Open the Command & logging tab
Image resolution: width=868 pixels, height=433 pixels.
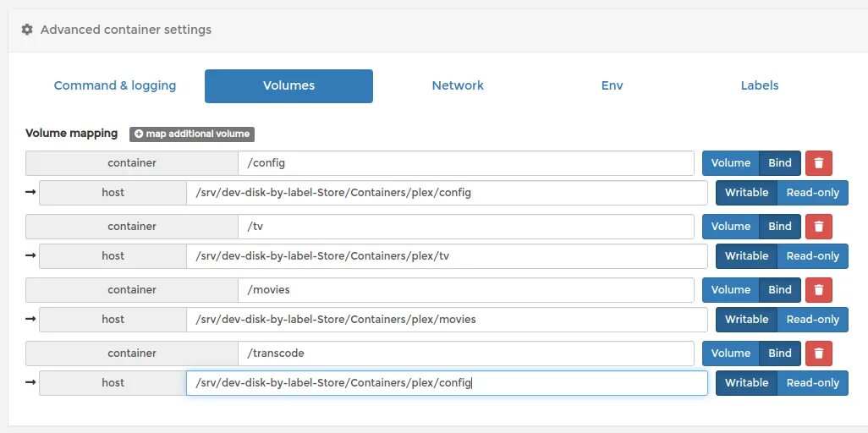tap(115, 85)
